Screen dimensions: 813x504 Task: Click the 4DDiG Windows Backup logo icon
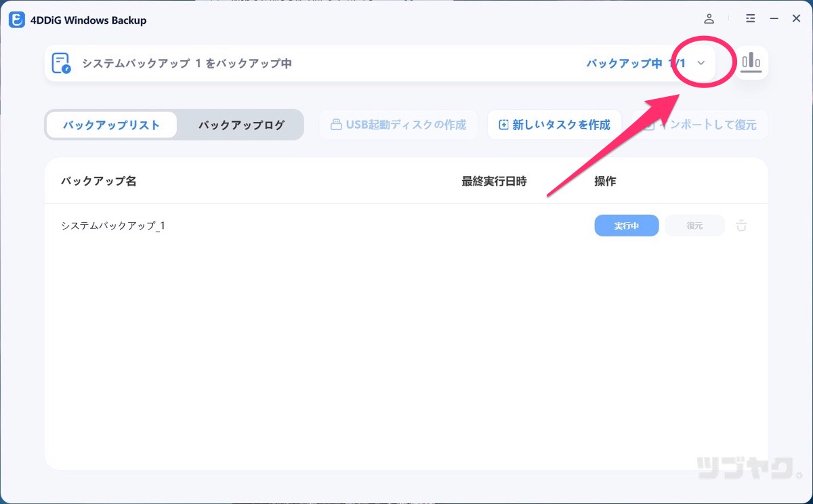coord(16,20)
